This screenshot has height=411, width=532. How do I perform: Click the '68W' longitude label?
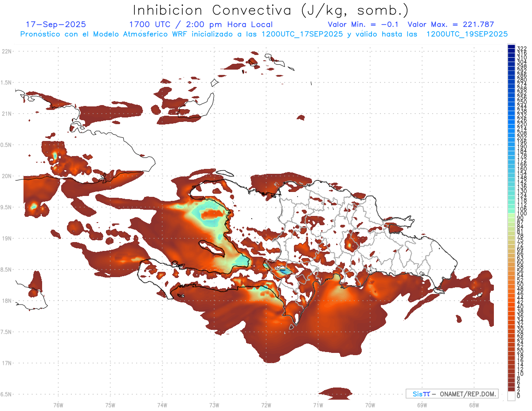click(x=473, y=404)
